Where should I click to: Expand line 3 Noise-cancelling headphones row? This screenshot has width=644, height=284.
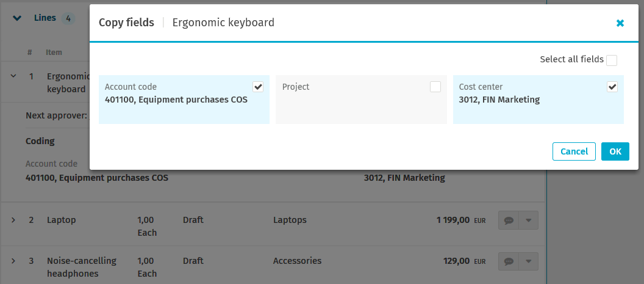pos(13,261)
